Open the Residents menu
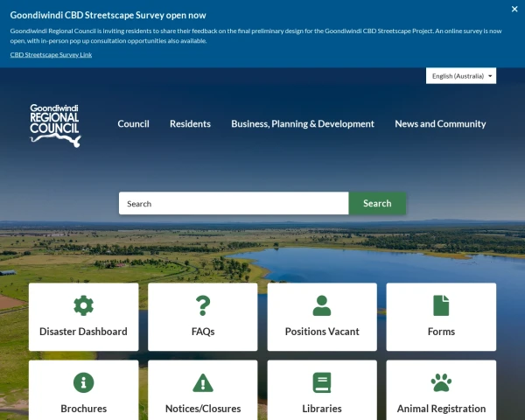This screenshot has width=525, height=420. [190, 124]
